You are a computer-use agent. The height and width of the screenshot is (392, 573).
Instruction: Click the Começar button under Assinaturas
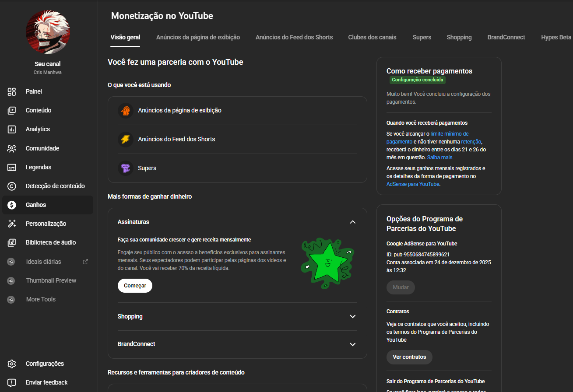(x=135, y=286)
